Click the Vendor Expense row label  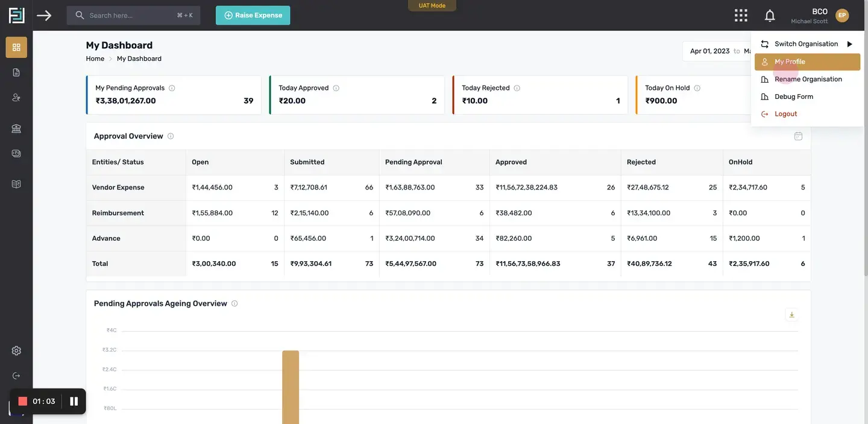pos(118,188)
